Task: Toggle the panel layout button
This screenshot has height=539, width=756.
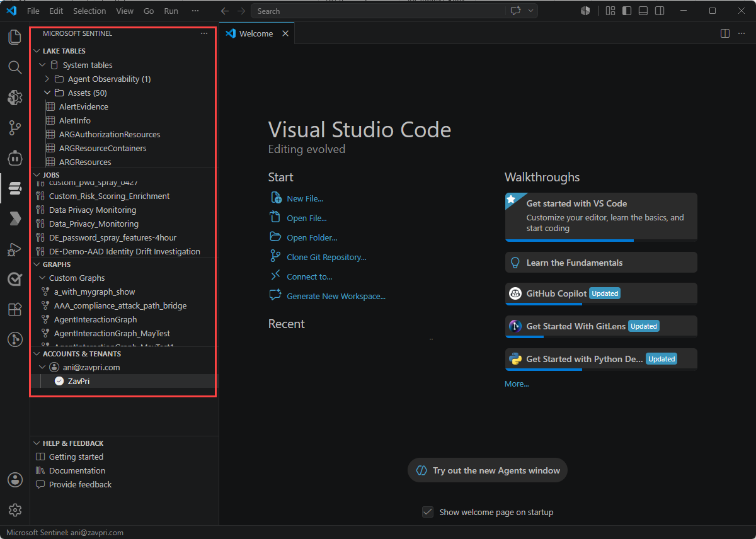Action: 643,11
